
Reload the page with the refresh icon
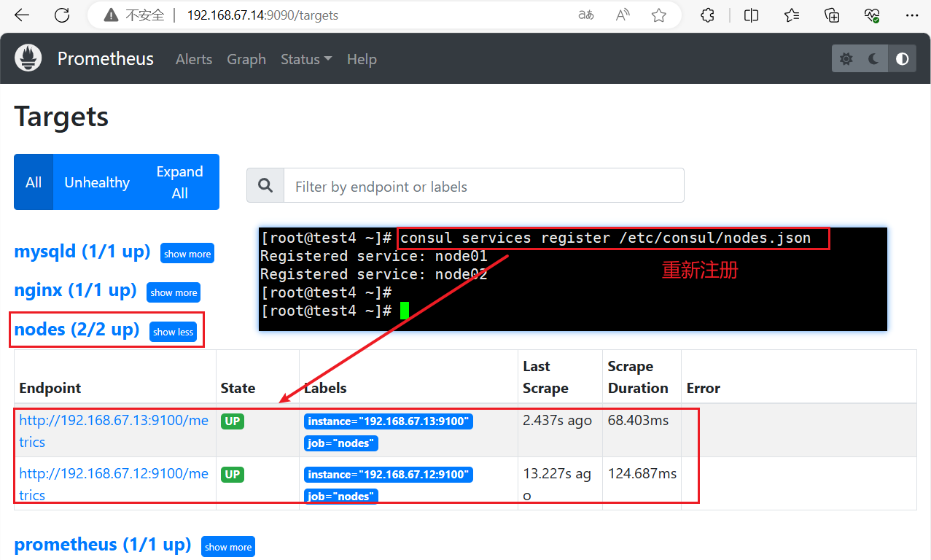pyautogui.click(x=63, y=15)
